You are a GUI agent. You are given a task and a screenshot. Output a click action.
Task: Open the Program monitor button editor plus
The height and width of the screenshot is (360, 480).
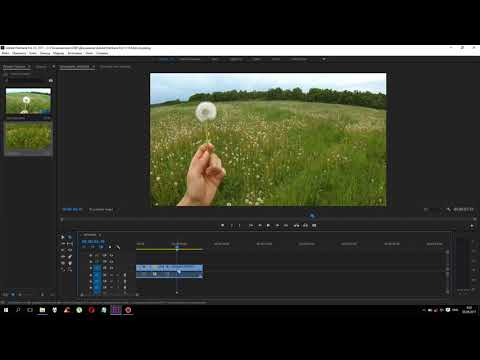click(x=472, y=226)
